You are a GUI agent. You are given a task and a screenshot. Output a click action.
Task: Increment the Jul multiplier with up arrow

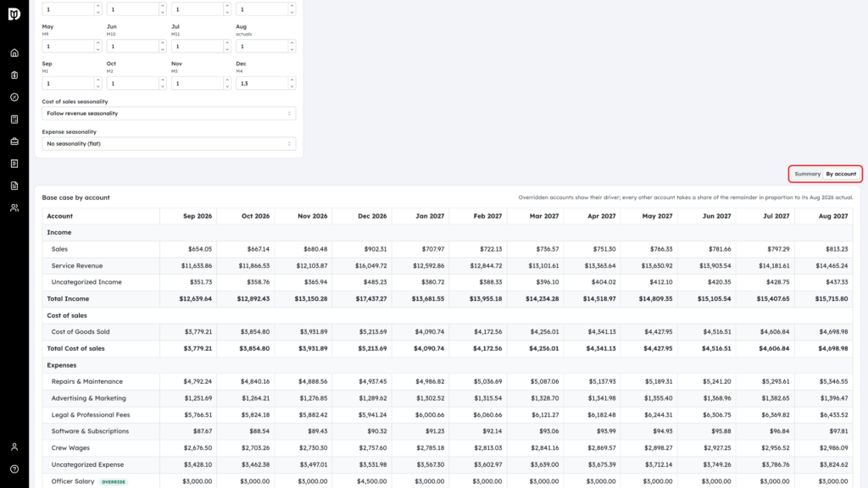coord(227,43)
